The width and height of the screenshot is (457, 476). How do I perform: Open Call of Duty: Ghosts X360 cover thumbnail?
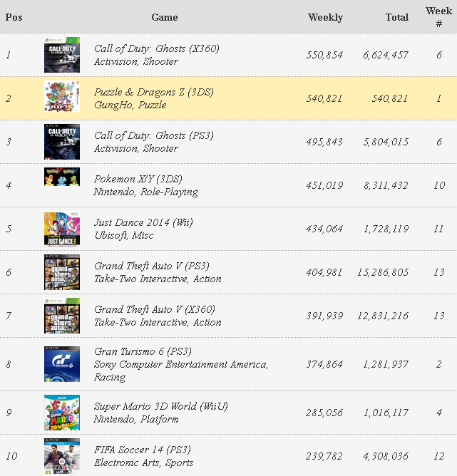click(x=62, y=55)
